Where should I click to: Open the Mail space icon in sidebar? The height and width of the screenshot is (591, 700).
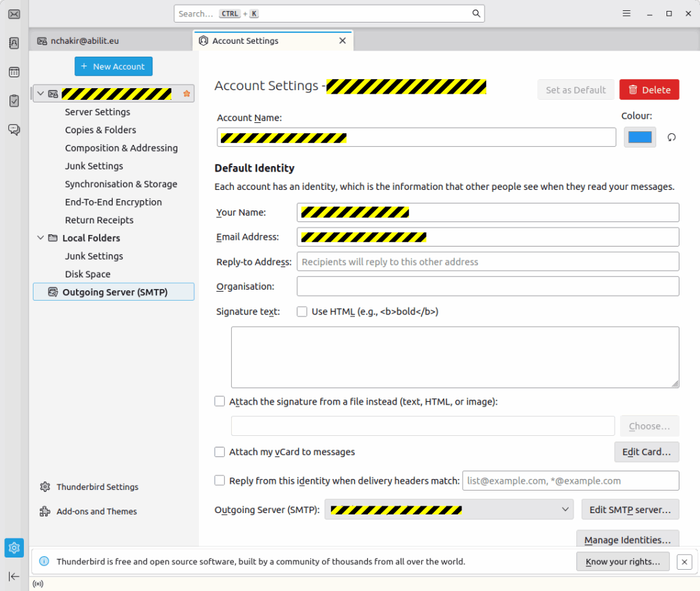[x=14, y=14]
